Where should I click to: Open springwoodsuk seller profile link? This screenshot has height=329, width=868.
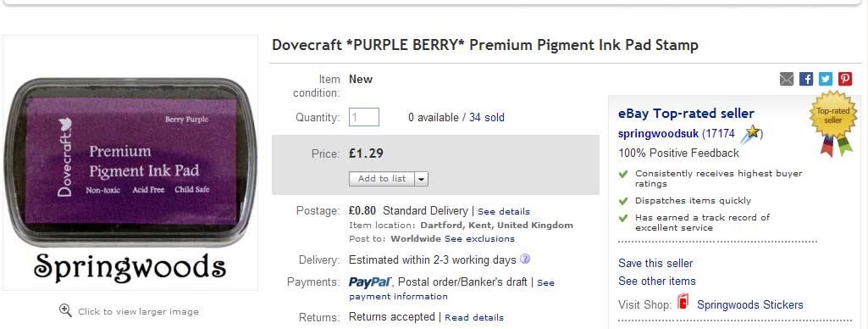[x=658, y=133]
